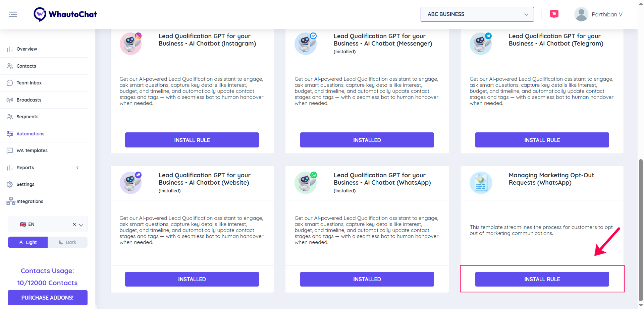Switch to Dark theme
Screen dimensions: 644x309
67,242
